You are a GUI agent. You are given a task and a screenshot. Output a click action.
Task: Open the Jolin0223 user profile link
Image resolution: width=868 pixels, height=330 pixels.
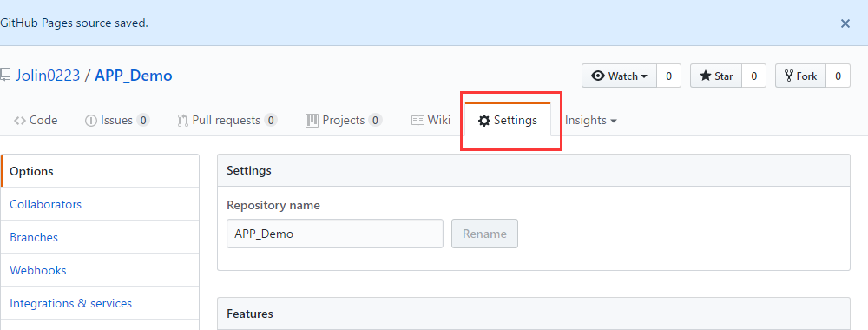pos(48,76)
